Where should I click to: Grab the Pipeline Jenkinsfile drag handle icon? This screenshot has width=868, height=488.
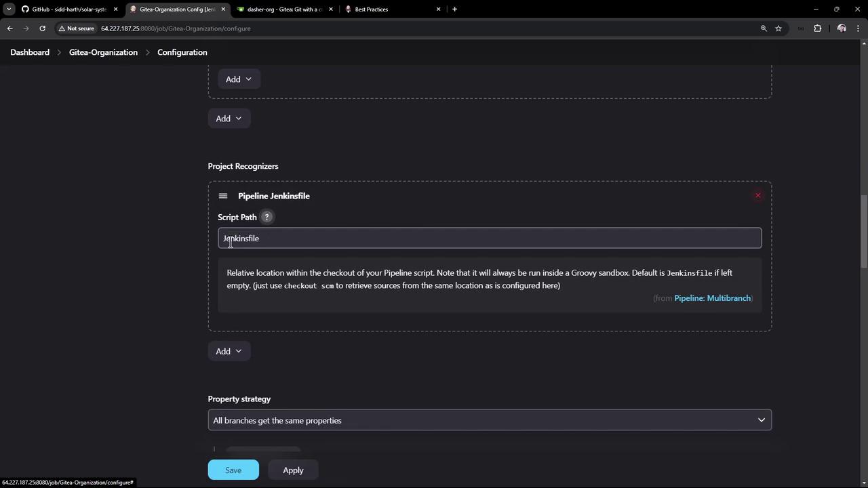click(223, 196)
